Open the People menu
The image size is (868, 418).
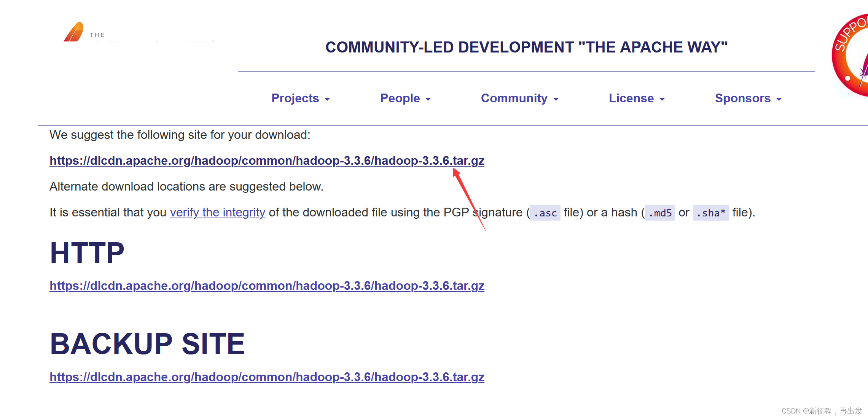(x=406, y=98)
